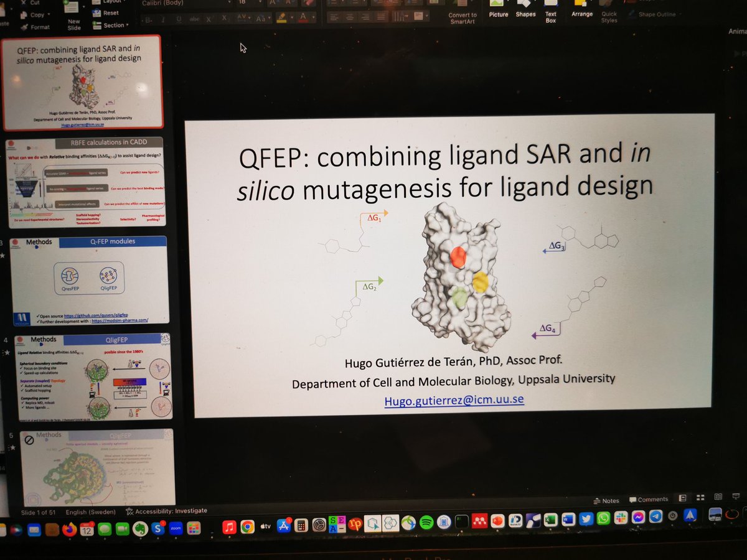
Task: Apply the red font color
Action: coord(304,18)
